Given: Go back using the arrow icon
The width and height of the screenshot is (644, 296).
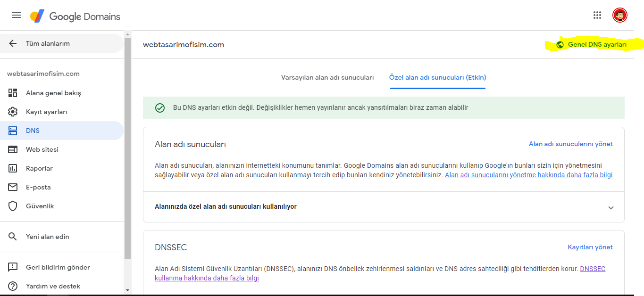Looking at the screenshot, I should point(13,43).
